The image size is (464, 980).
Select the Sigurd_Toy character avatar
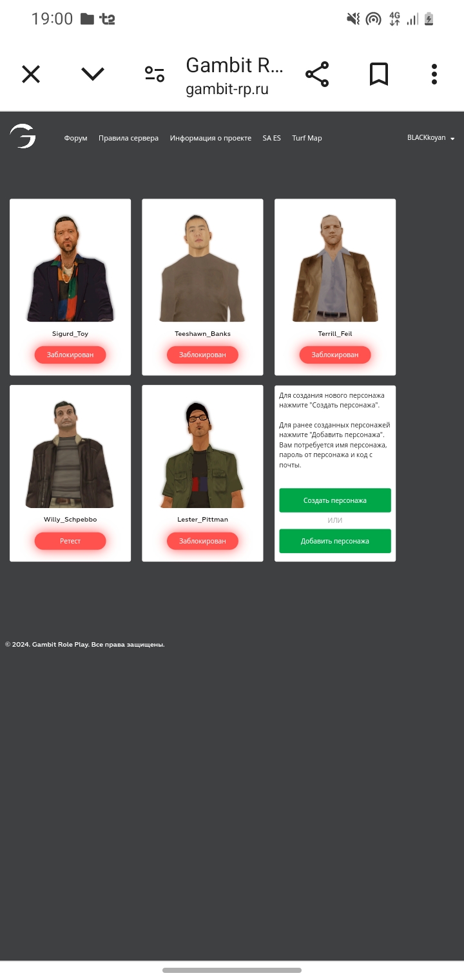coord(70,268)
